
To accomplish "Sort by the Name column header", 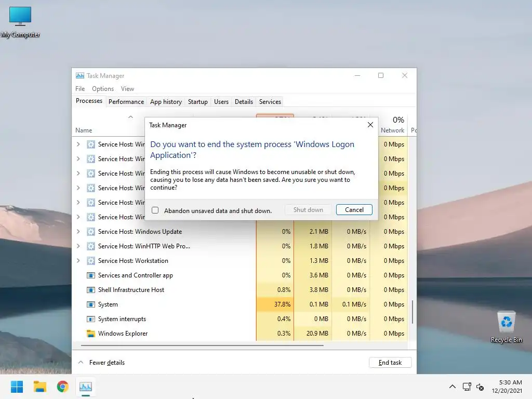I will point(84,130).
